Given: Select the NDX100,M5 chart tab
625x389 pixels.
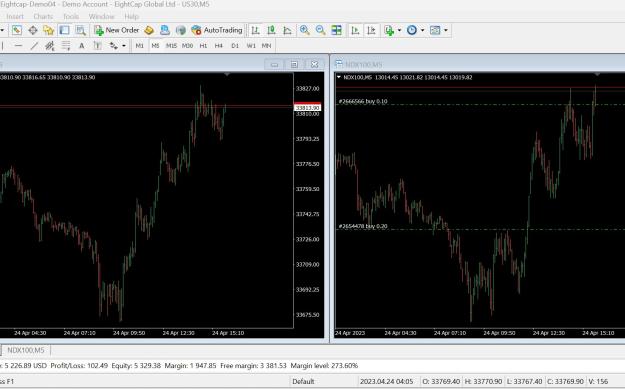Looking at the screenshot, I should click(26, 350).
